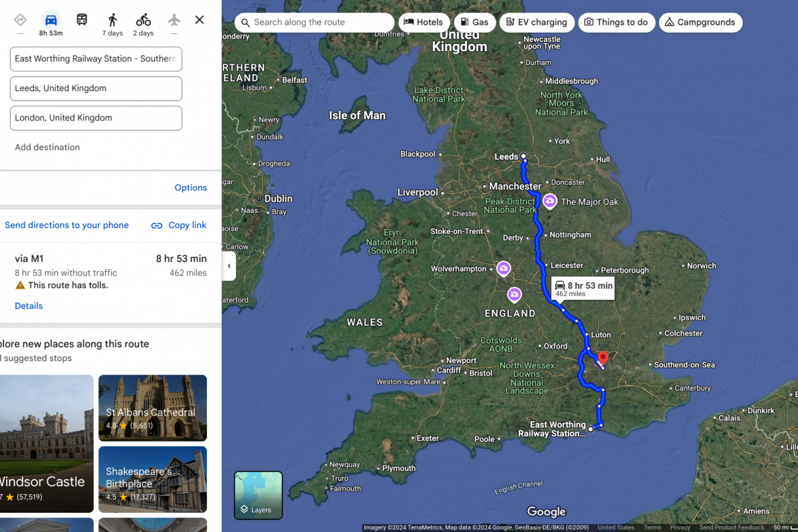Click the red London destination pin
The image size is (798, 532).
tap(603, 359)
